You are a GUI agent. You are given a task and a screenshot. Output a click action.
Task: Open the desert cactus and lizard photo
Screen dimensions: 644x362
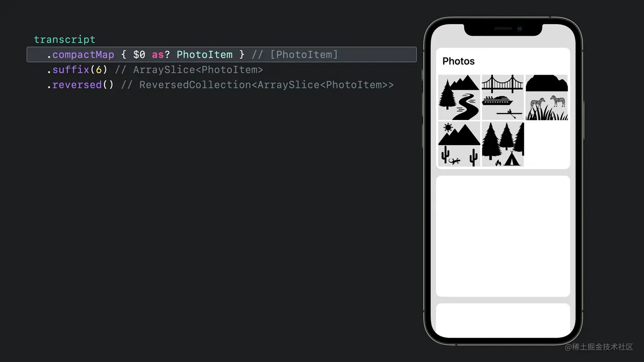coord(459,144)
